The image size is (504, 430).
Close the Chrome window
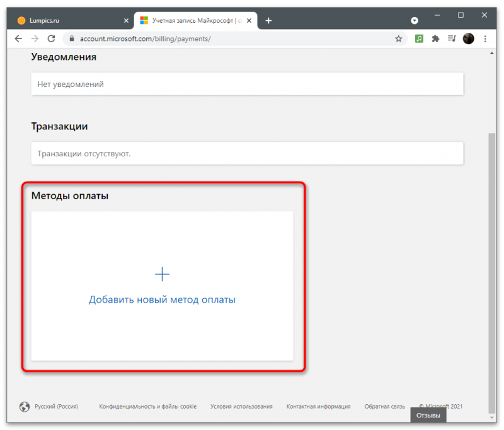(484, 15)
